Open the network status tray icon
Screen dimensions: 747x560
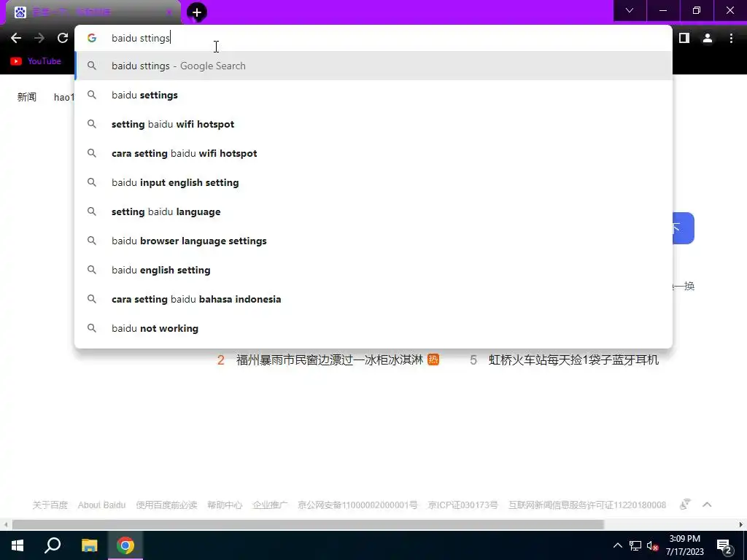[x=635, y=545]
